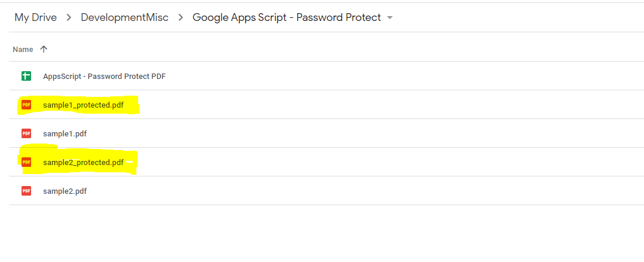Image resolution: width=644 pixels, height=262 pixels.
Task: Click PDF icon beside sample1.pdf
Action: point(26,133)
